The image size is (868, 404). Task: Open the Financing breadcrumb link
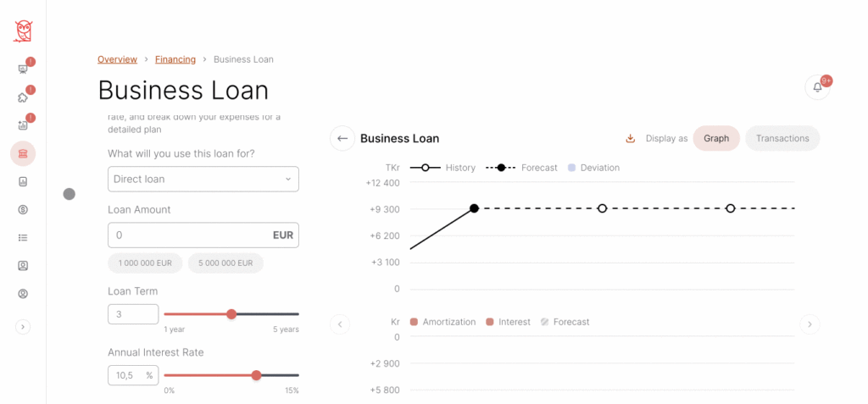[175, 59]
